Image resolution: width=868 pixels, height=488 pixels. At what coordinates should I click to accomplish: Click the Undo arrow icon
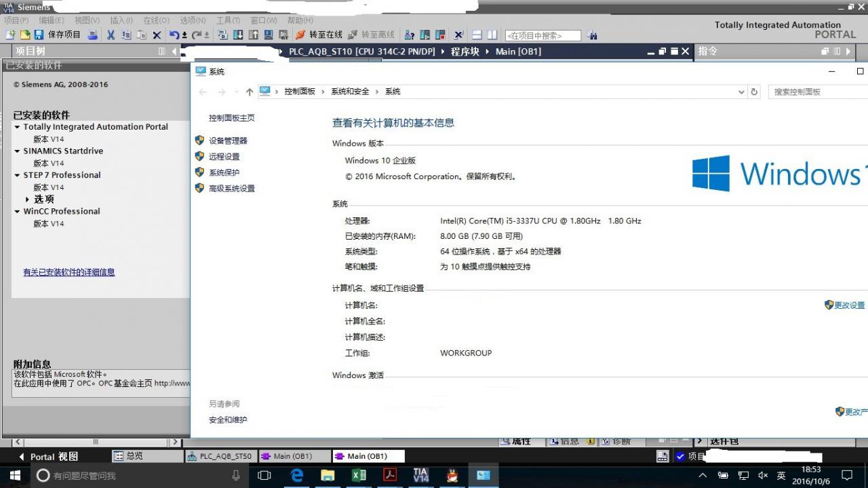pos(176,35)
